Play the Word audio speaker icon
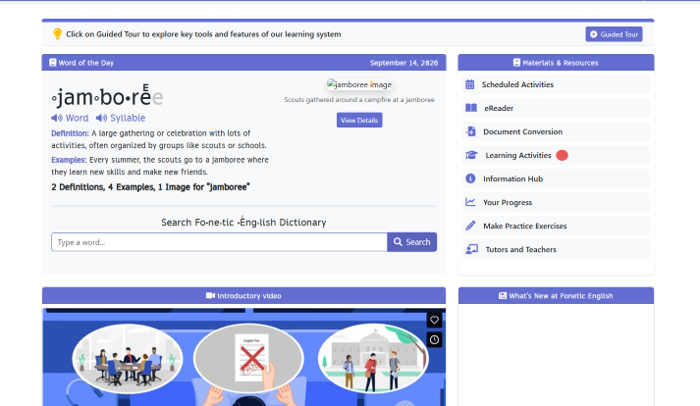The height and width of the screenshot is (406, 700). [57, 118]
